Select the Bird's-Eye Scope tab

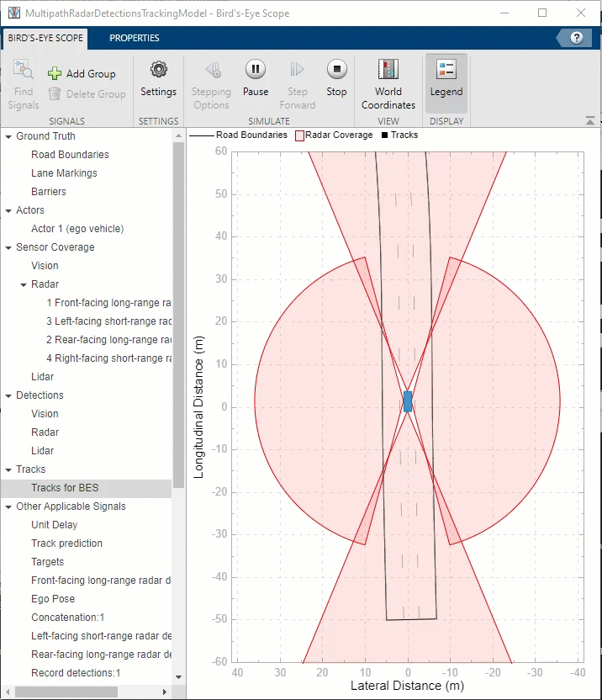click(45, 38)
